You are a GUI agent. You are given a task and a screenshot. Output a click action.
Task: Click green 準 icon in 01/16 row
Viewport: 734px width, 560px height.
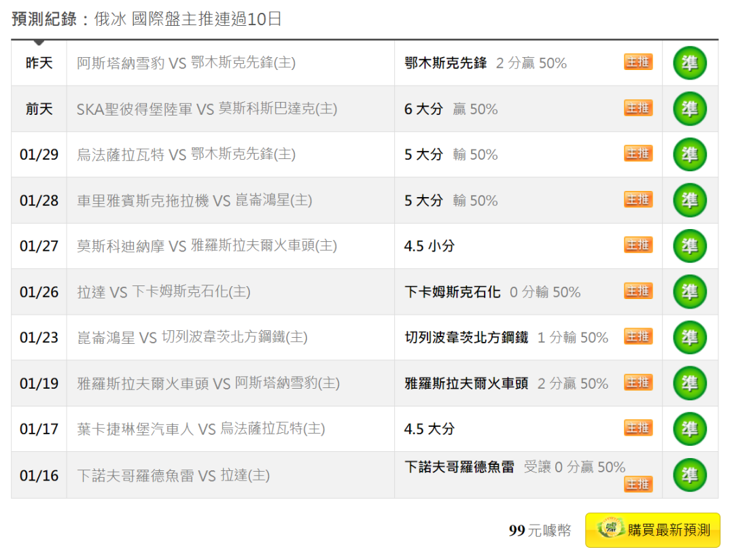point(690,475)
